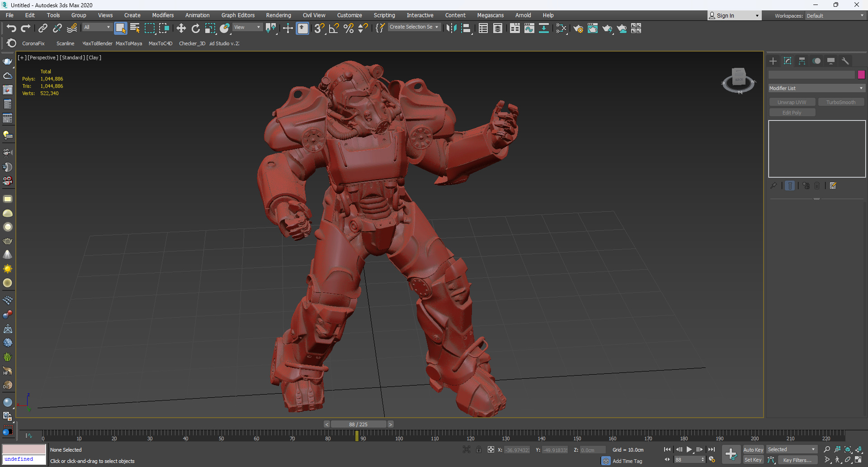This screenshot has height=467, width=868.
Task: Click the MaxToBlender toolbar button
Action: pyautogui.click(x=97, y=43)
